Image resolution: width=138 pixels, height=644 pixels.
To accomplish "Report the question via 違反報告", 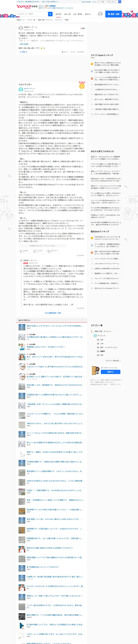I will (80, 52).
